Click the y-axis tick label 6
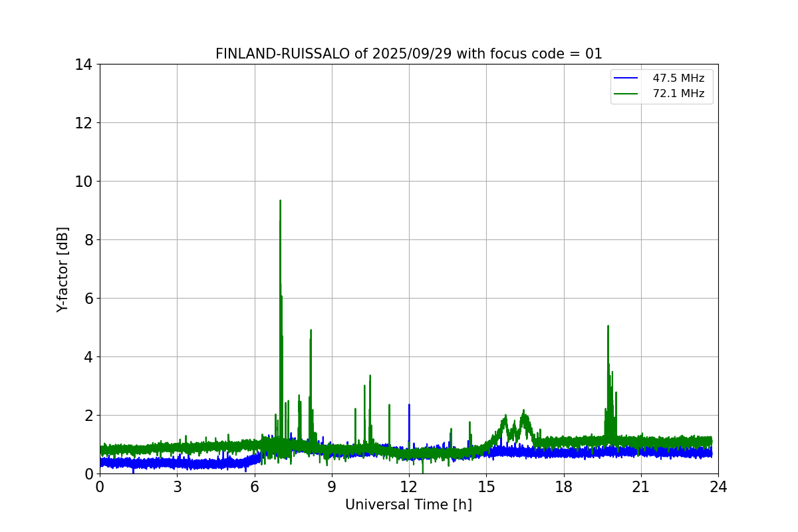The image size is (798, 532). point(88,299)
